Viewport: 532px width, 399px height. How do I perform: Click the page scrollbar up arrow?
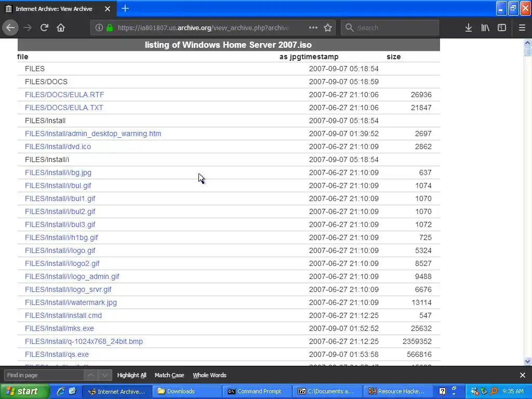[x=527, y=43]
